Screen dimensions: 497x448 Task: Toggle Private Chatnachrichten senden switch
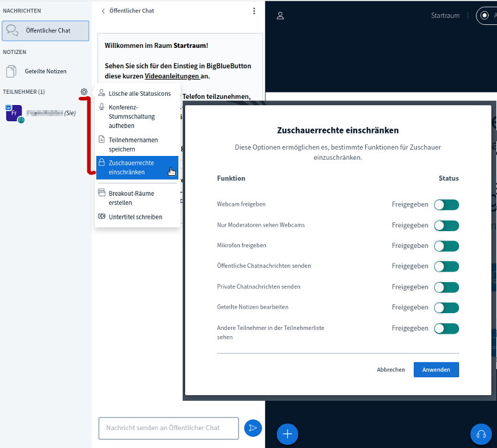click(x=446, y=287)
